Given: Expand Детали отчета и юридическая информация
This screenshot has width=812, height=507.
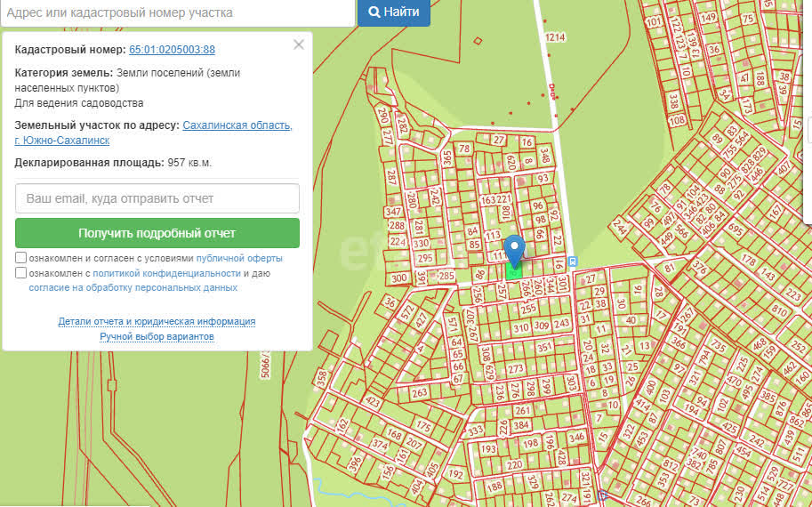Looking at the screenshot, I should point(157,321).
